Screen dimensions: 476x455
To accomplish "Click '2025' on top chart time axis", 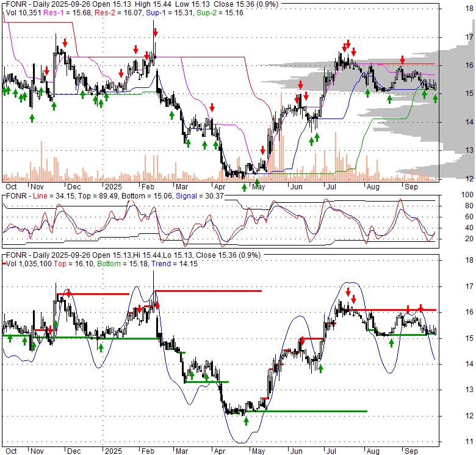I will click(114, 187).
